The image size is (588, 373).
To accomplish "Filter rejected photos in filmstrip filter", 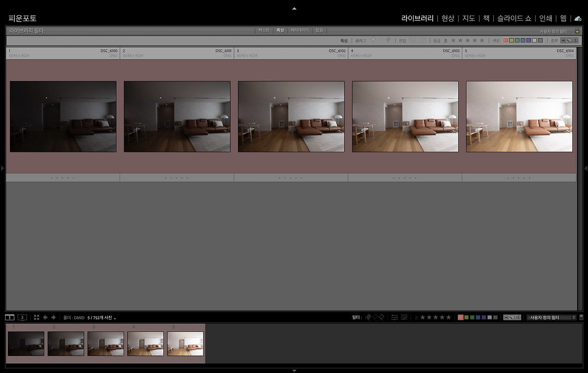I will [x=381, y=317].
